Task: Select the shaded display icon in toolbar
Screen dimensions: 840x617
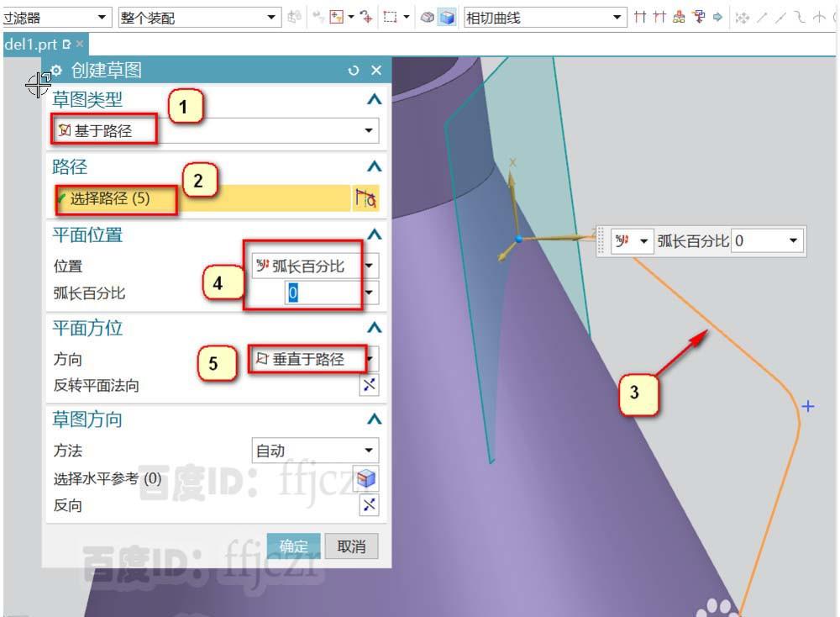Action: pos(446,17)
